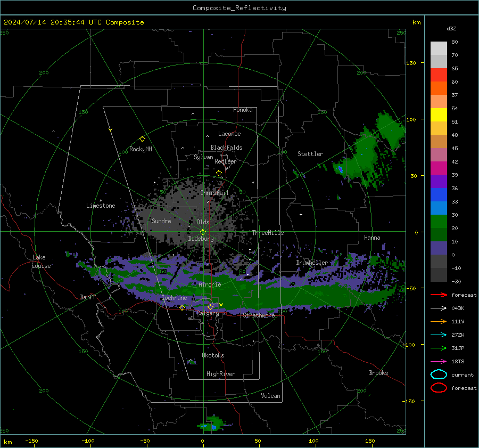Click the RockyMH map label
479x448 pixels.
coord(141,149)
